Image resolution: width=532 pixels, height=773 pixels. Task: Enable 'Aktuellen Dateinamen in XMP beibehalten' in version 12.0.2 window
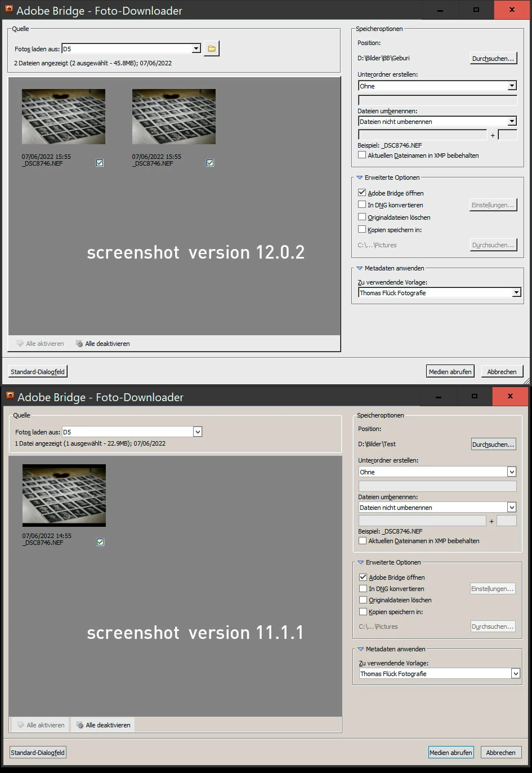click(362, 155)
